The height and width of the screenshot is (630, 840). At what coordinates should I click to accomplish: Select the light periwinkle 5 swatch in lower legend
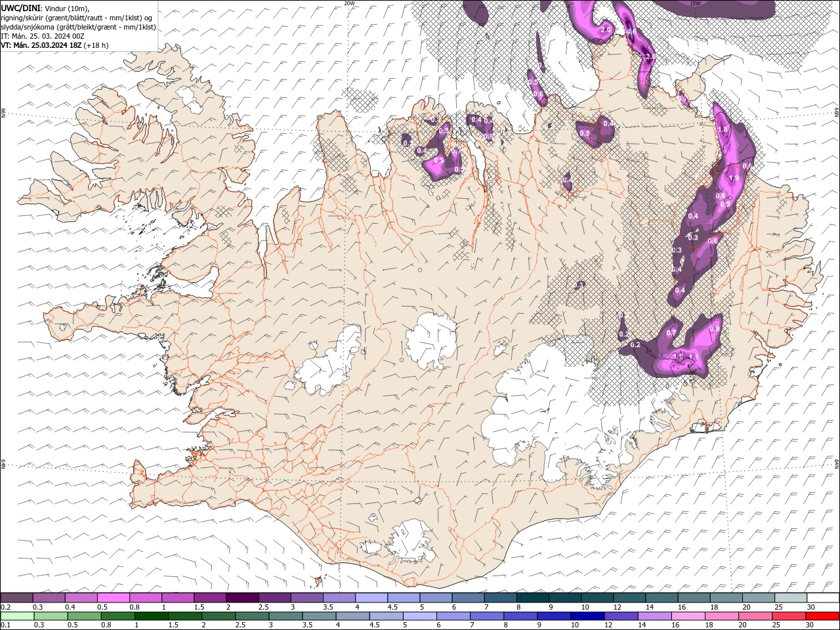point(419,616)
